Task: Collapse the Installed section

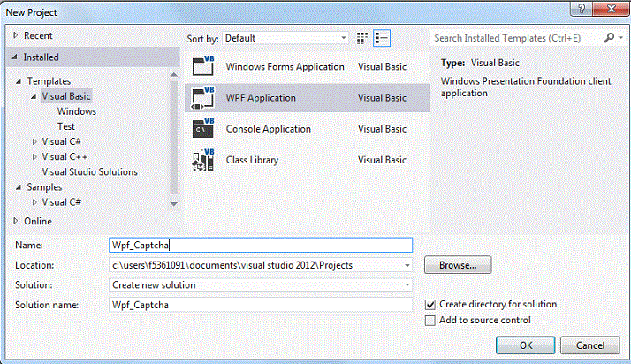Action: point(15,57)
